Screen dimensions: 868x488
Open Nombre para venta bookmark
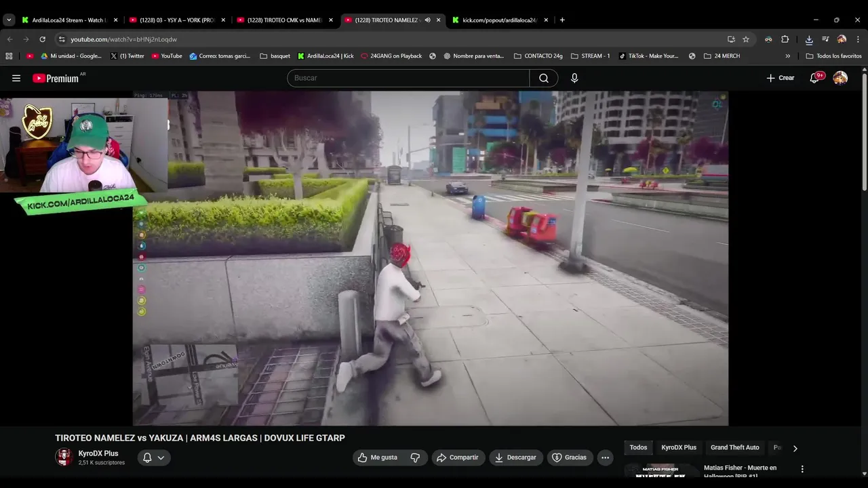point(473,56)
